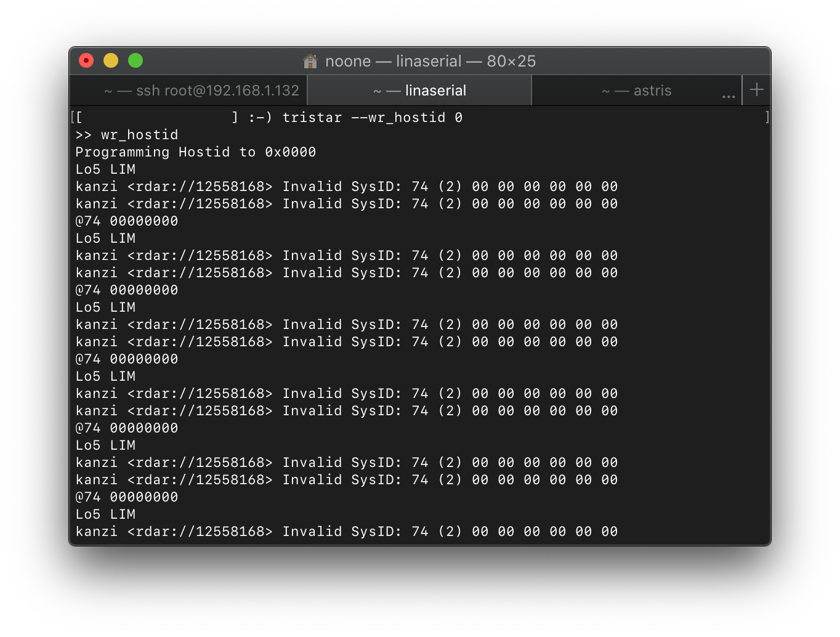The image size is (840, 637).
Task: Close the terminal window with red button
Action: click(x=86, y=60)
